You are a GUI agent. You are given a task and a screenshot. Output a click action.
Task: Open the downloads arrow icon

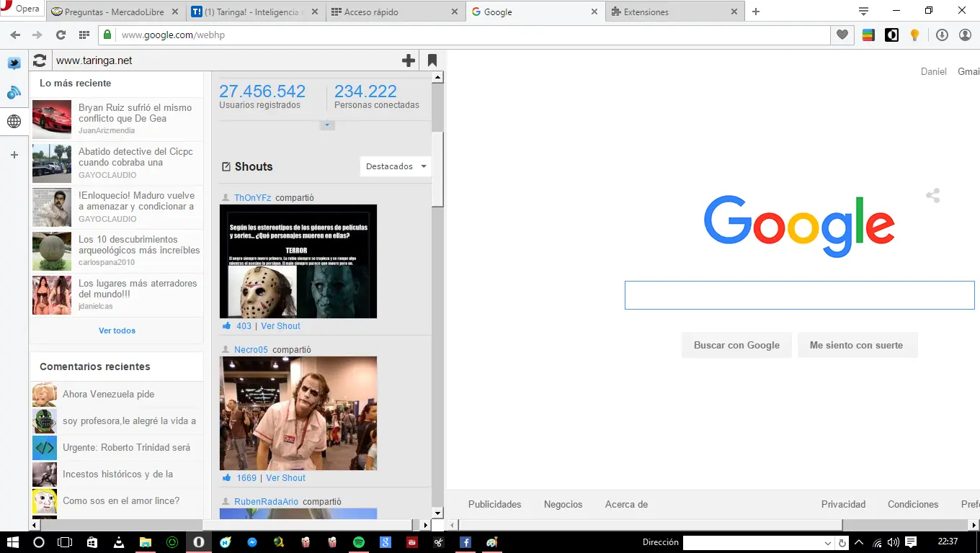click(942, 35)
